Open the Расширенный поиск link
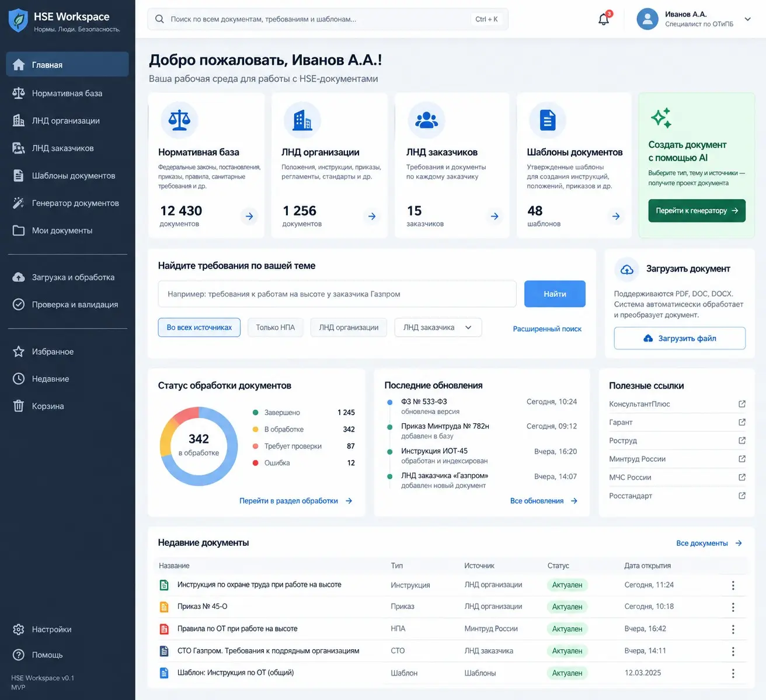This screenshot has height=700, width=766. click(547, 329)
